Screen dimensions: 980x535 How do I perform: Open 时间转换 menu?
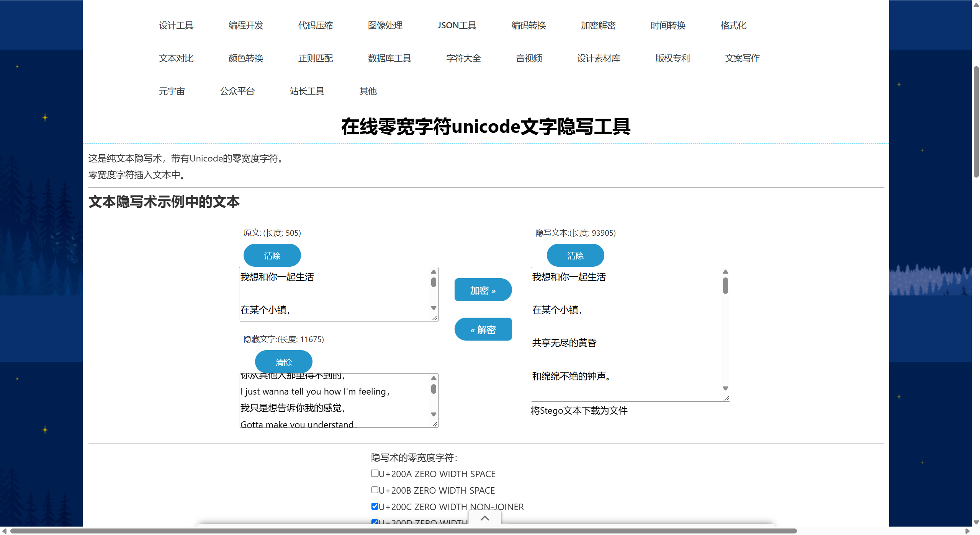pos(668,25)
